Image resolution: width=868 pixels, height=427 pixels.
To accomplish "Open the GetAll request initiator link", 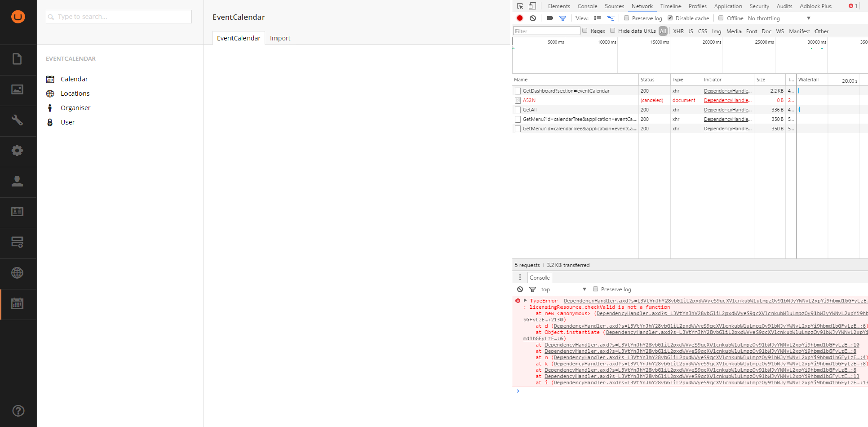I will 727,110.
